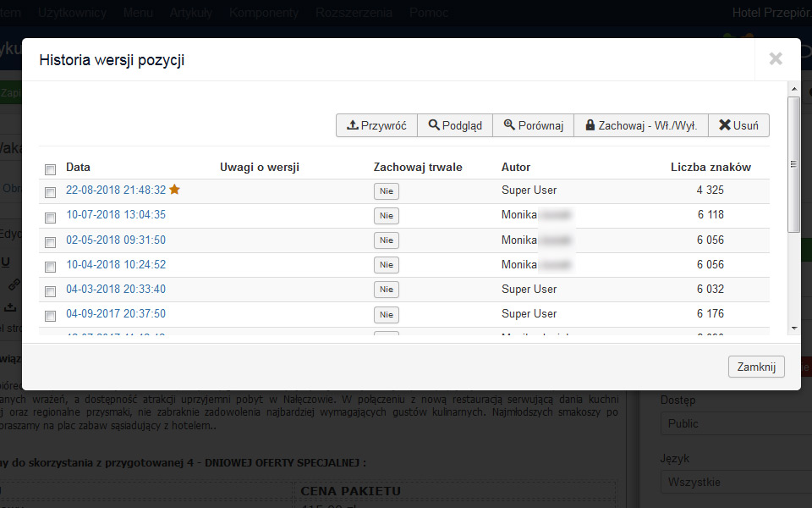The height and width of the screenshot is (508, 812).
Task: Select checkbox for 04-09-2017 20:37:50 version
Action: coord(50,316)
